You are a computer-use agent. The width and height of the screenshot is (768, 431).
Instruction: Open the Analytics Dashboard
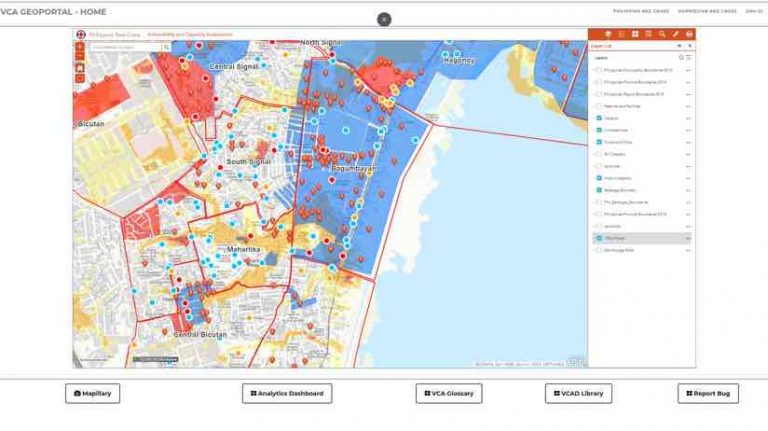click(287, 393)
